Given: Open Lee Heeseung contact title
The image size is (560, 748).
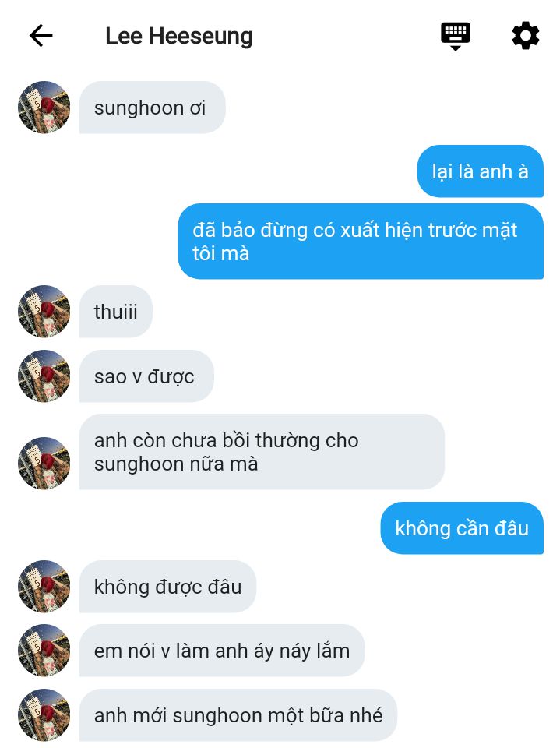Looking at the screenshot, I should coord(179,37).
